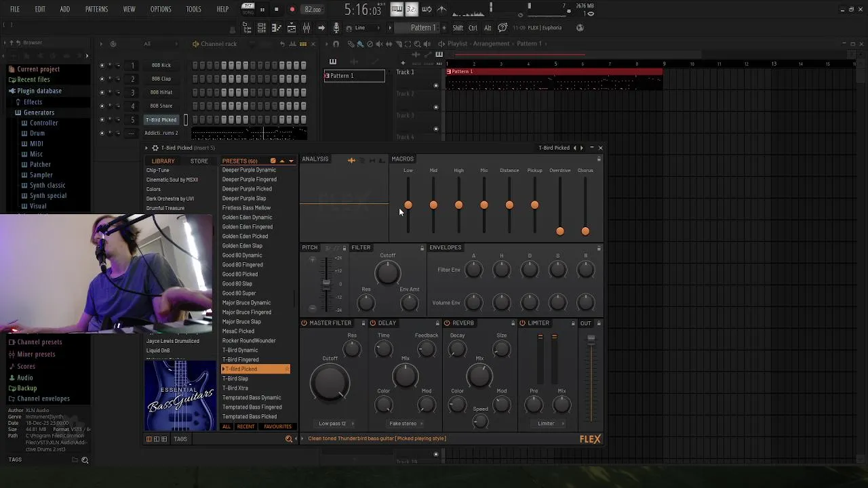
Task: Toggle PAT/SONG mode switch
Action: (248, 9)
